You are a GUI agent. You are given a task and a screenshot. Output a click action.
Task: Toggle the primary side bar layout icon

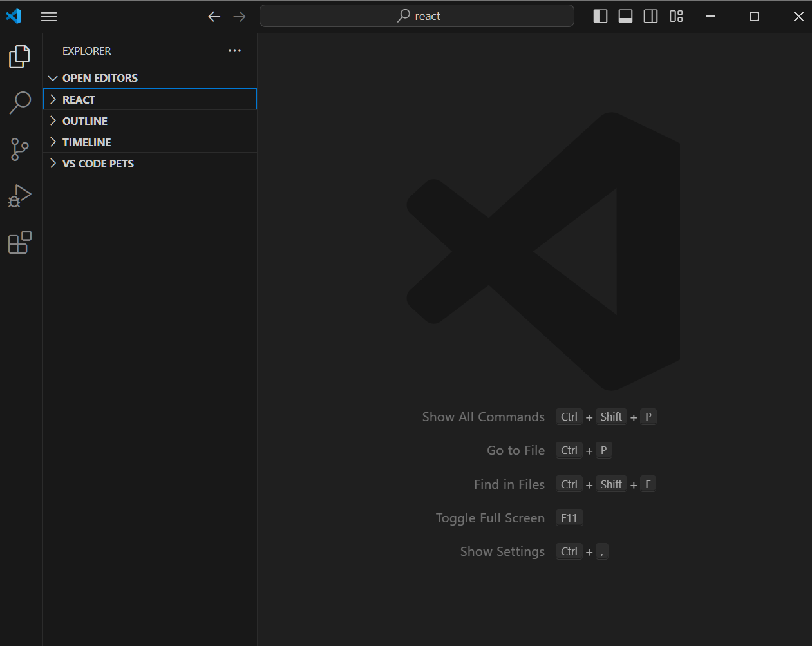pyautogui.click(x=600, y=16)
